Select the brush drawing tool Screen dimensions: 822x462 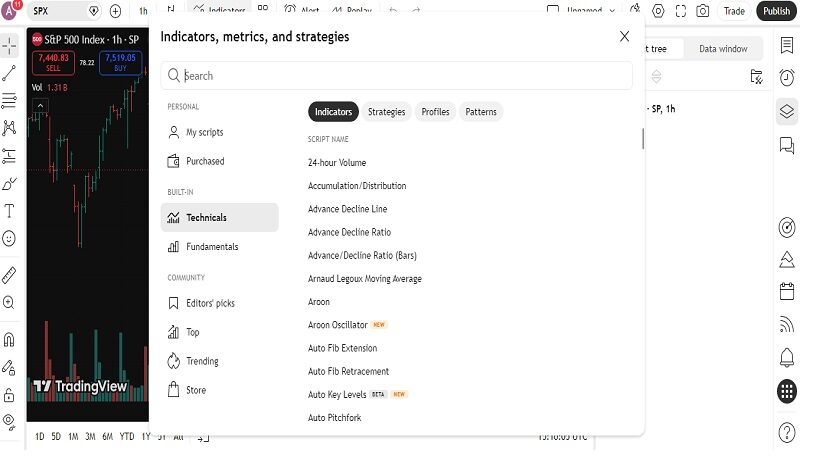[9, 184]
